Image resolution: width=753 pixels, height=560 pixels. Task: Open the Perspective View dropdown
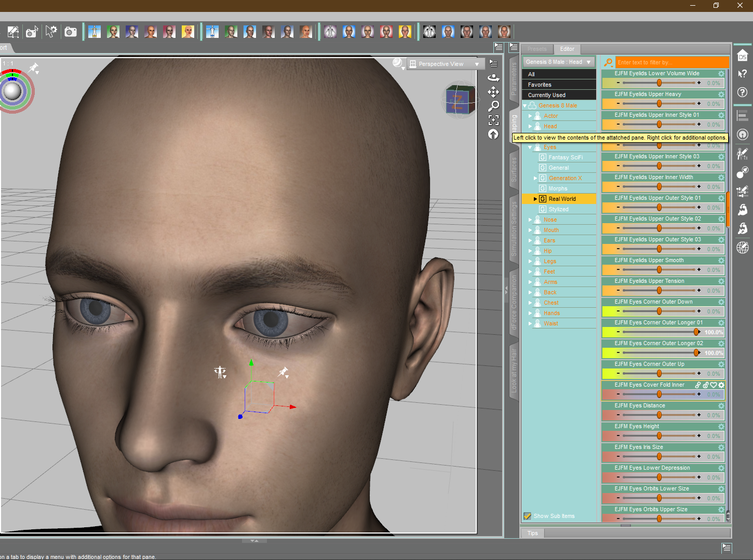point(445,64)
